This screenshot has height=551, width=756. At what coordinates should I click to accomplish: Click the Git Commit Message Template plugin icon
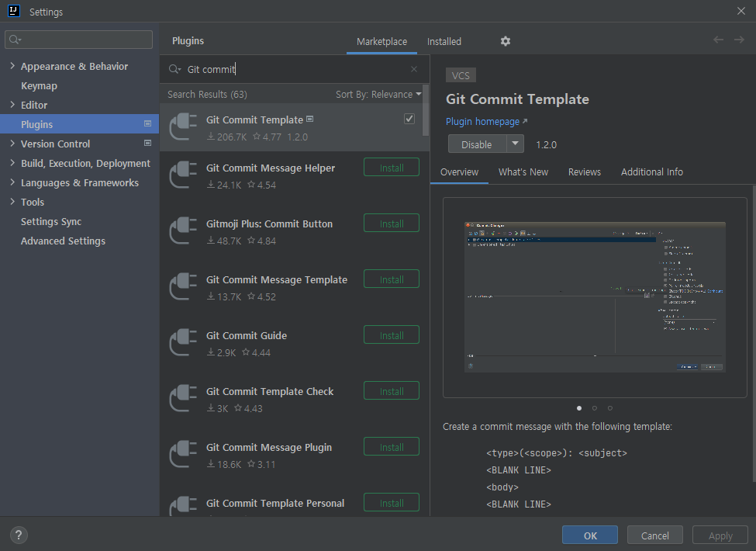point(183,287)
